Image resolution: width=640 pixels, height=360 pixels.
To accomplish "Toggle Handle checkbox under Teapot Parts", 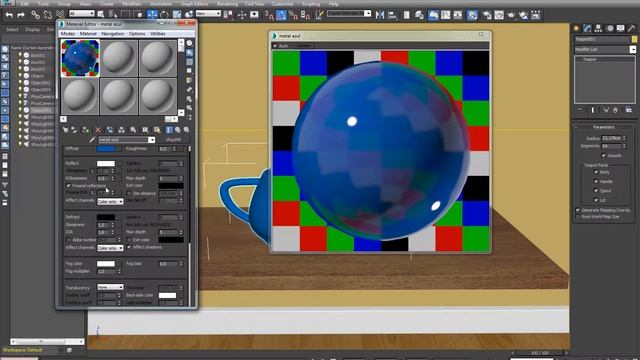I will click(596, 182).
